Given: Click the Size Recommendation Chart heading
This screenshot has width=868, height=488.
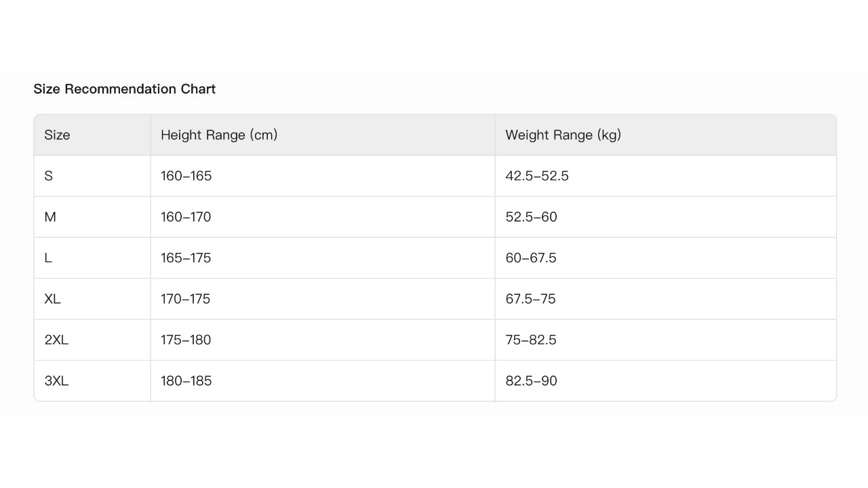Looking at the screenshot, I should coord(125,89).
